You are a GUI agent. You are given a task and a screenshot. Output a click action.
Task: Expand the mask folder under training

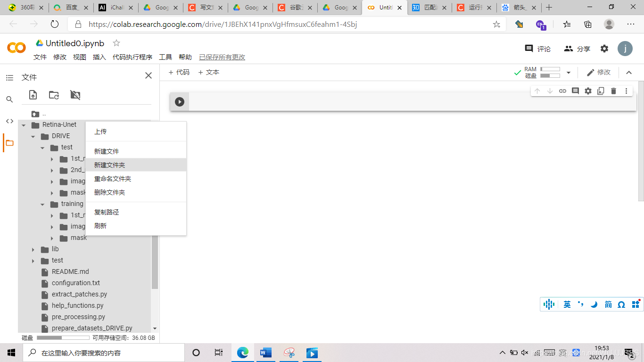click(x=52, y=238)
